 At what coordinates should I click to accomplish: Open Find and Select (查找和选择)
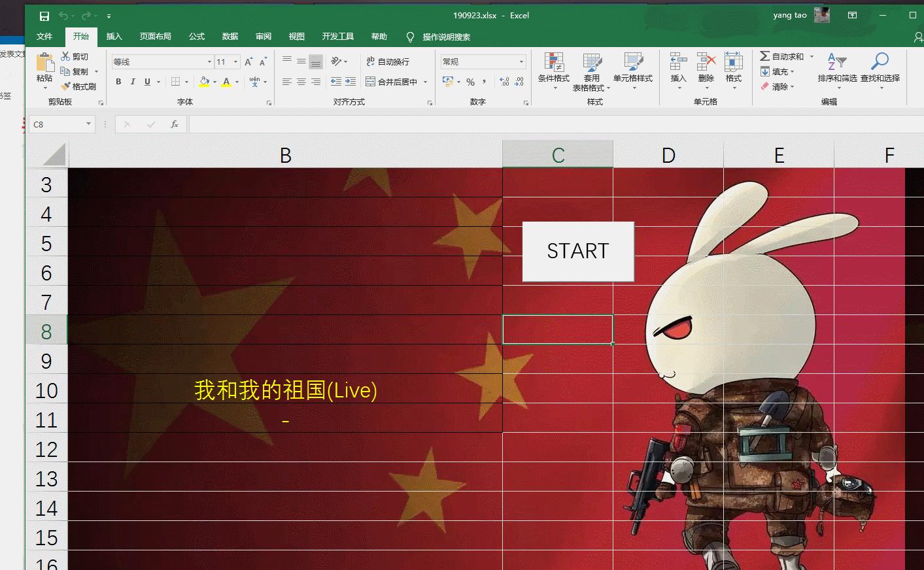click(880, 69)
